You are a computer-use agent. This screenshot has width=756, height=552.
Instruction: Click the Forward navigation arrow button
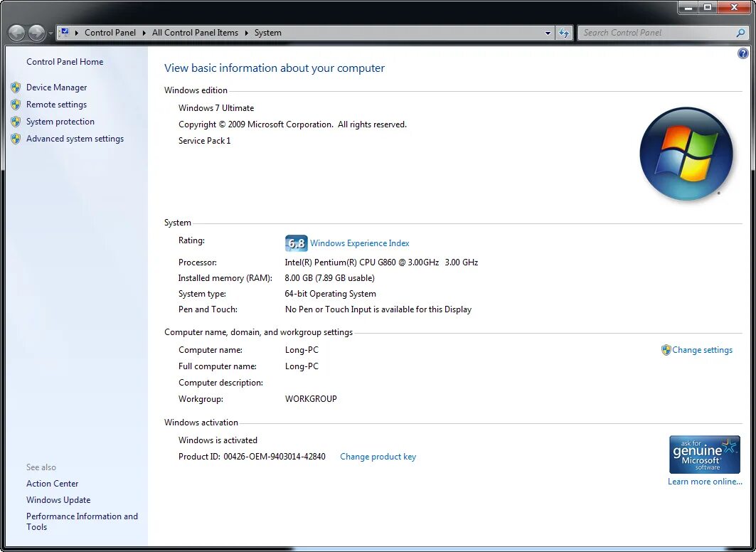(x=37, y=33)
